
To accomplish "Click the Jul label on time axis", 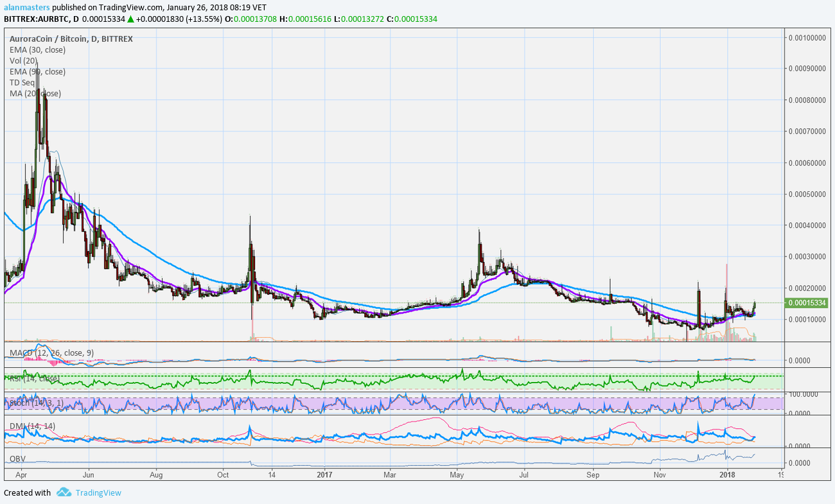I will tap(523, 475).
